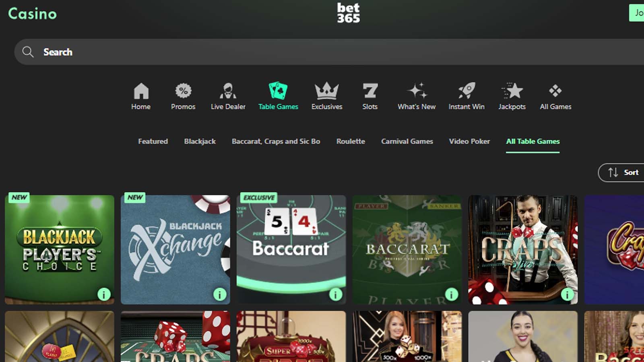Open Blackjack Xchange game thumbnail
This screenshot has height=362, width=644.
[x=175, y=249]
